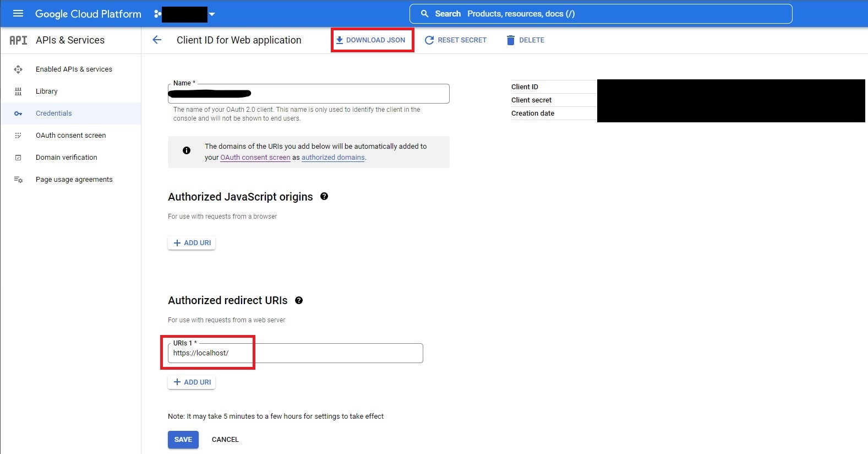This screenshot has width=868, height=454.
Task: Click help icon next to redirect URIs
Action: click(x=299, y=300)
